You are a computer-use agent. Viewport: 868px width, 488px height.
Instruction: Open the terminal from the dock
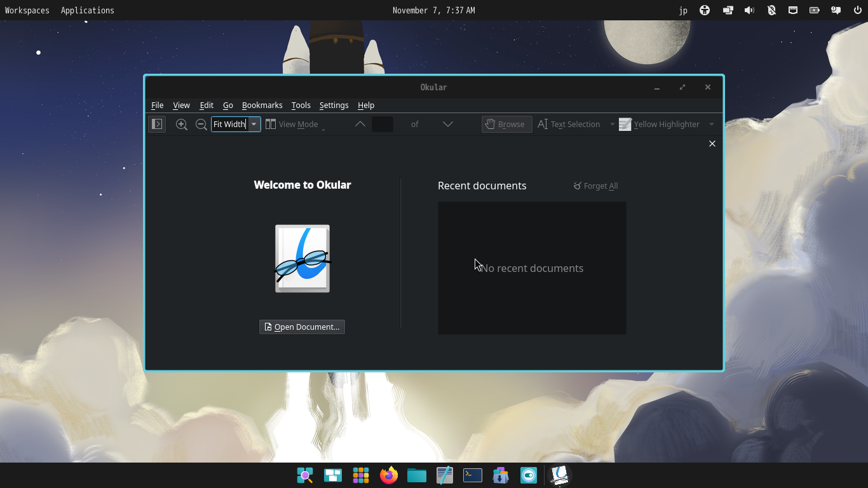point(473,475)
